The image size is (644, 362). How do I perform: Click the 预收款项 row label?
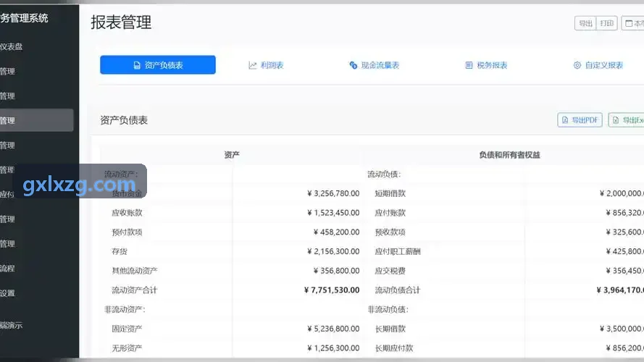pos(390,232)
